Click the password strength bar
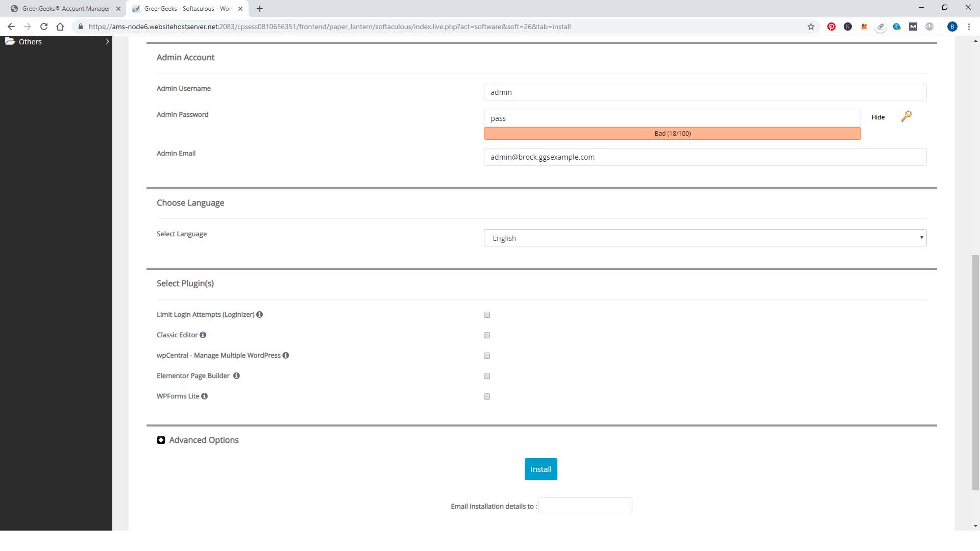980x551 pixels. pos(672,133)
